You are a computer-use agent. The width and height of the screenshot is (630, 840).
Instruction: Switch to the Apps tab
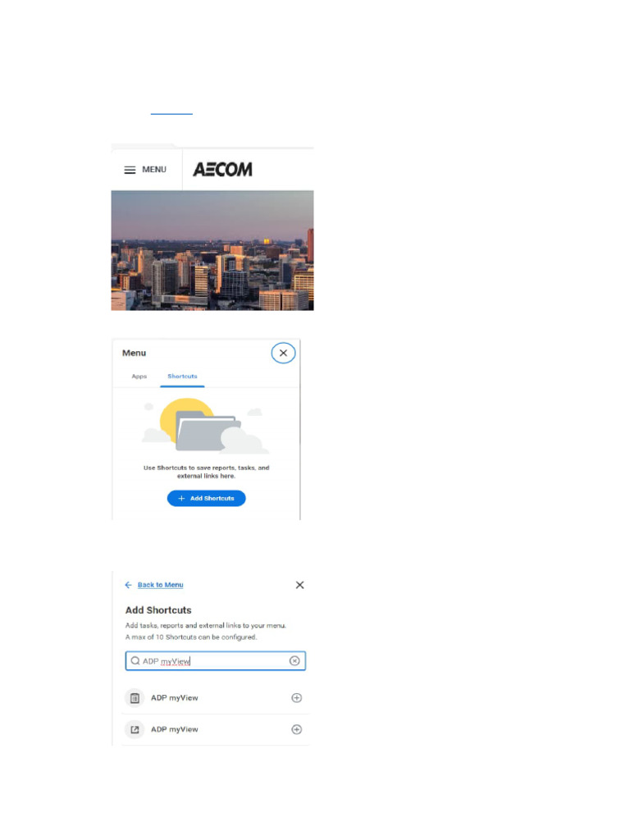(139, 377)
